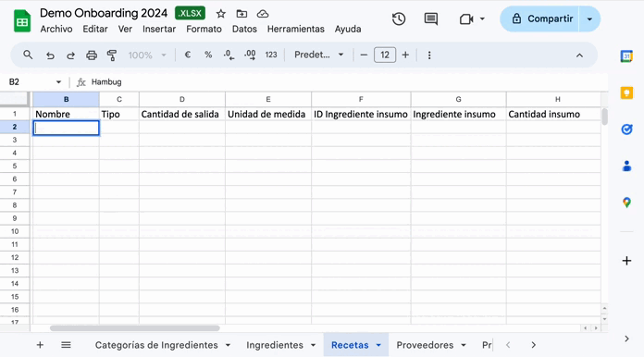Screen dimensions: 644x357
Task: Open Google Calendar in side panel
Action: pyautogui.click(x=626, y=56)
